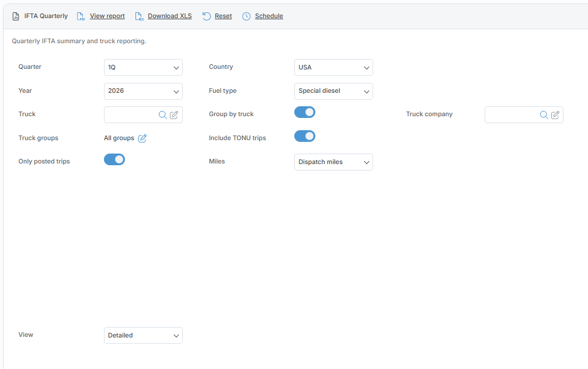Click the PDF icon beside View report
Image resolution: width=588 pixels, height=369 pixels.
click(81, 16)
